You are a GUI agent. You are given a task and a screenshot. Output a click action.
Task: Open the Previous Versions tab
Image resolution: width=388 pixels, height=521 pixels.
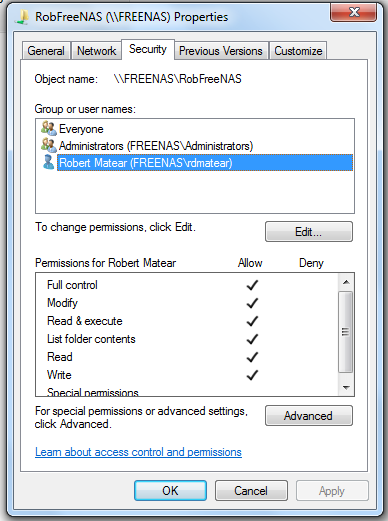[x=221, y=51]
